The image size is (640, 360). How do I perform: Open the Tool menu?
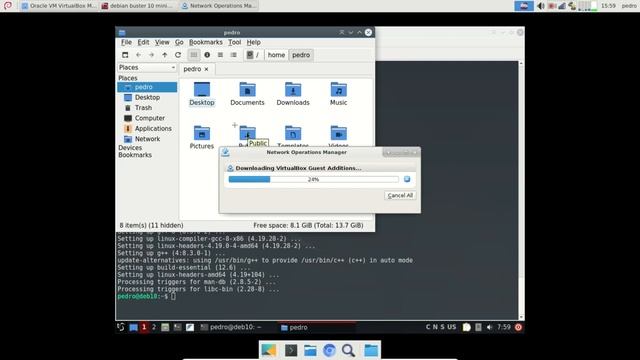point(234,42)
